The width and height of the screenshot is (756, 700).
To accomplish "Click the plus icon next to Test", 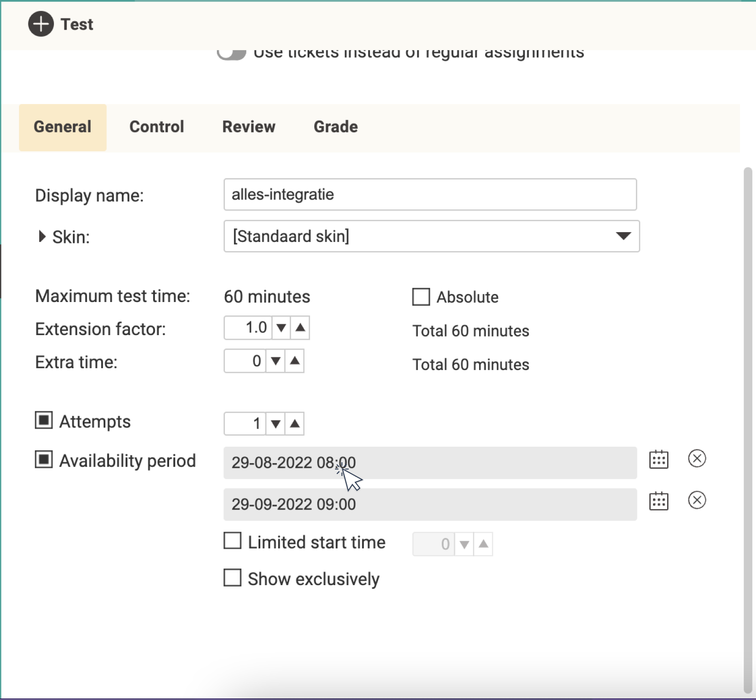I will click(41, 24).
